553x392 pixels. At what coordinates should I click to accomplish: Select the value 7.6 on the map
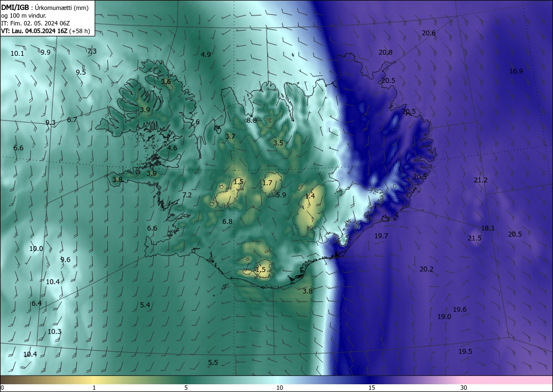(195, 122)
